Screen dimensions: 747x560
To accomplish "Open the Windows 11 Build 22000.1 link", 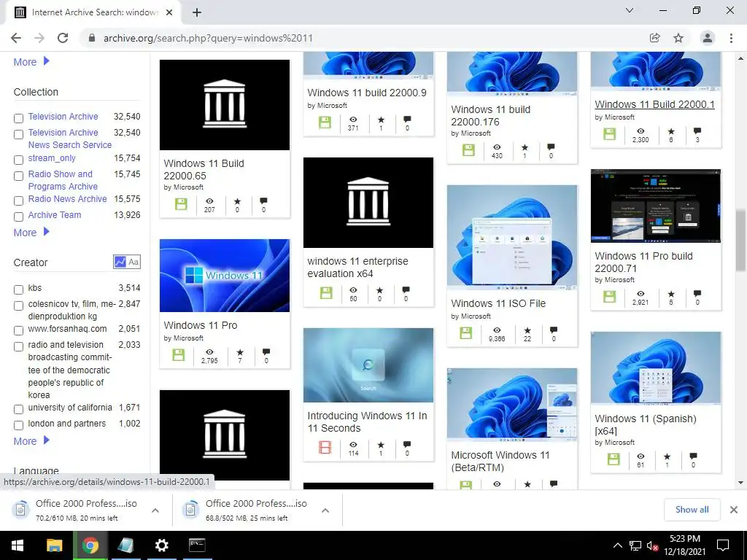I will (654, 104).
